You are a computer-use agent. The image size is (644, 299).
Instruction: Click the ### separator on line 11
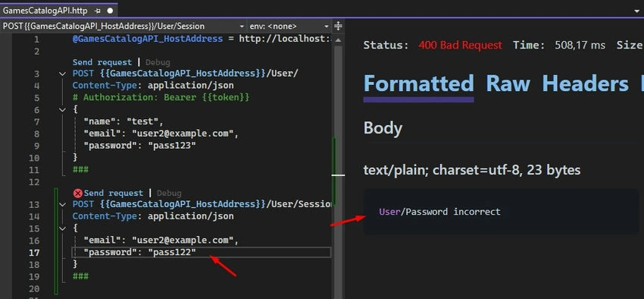click(x=80, y=169)
